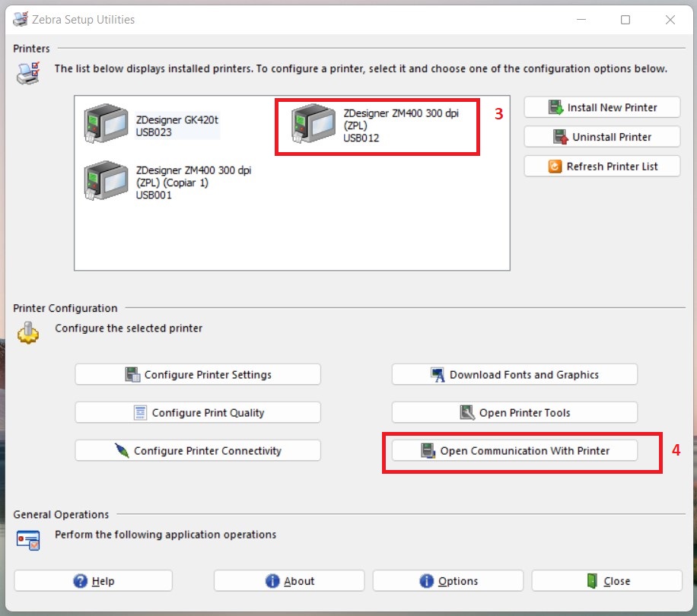Click the green door Close icon
Screen dimensions: 697x616
point(592,581)
